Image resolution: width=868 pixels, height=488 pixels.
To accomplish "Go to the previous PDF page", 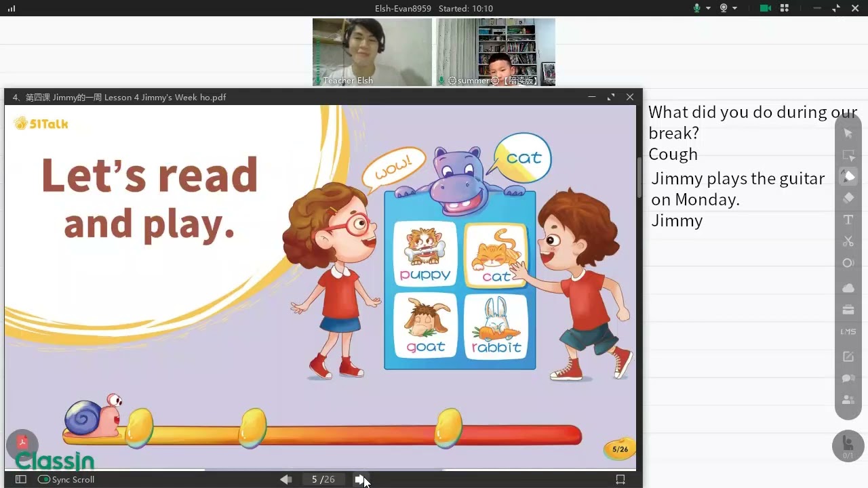I will [285, 479].
